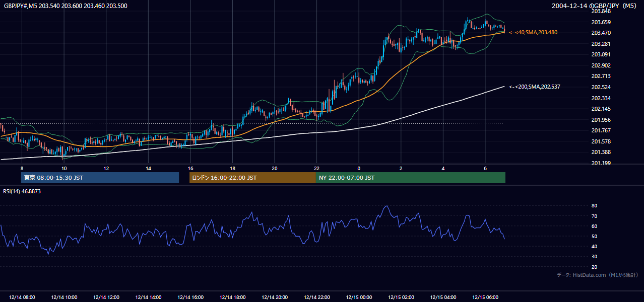The height and width of the screenshot is (302, 644).
Task: Click hour tick 12 under the price chart
Action: [x=106, y=168]
